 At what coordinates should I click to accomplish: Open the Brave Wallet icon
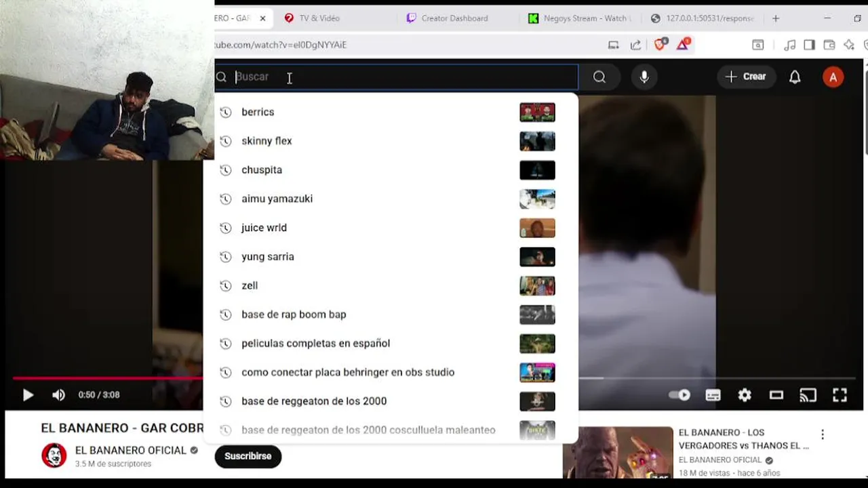[x=829, y=45]
